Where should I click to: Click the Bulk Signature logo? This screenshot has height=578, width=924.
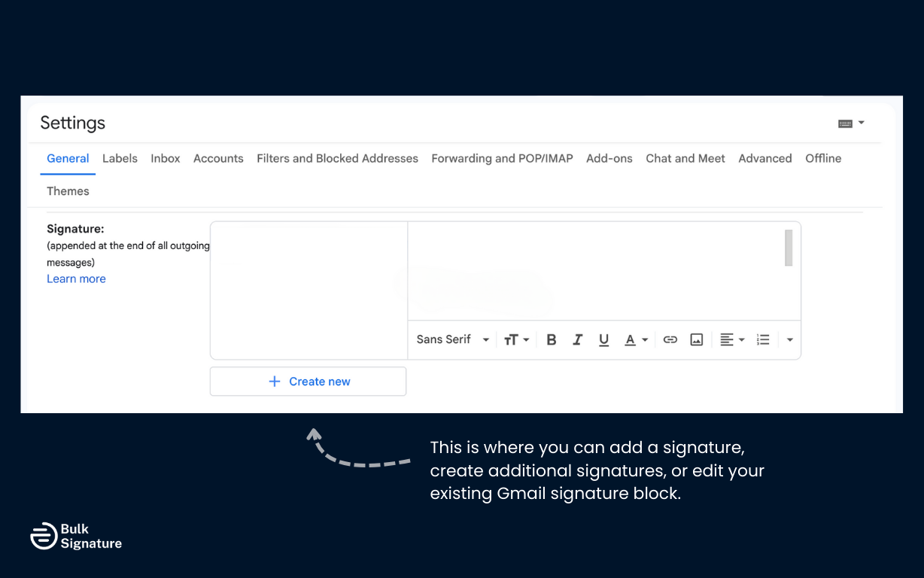tap(75, 535)
